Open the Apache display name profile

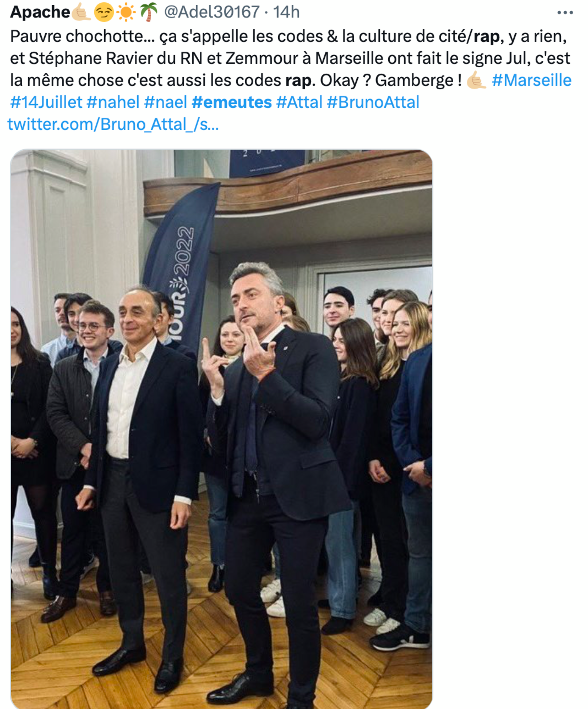pos(40,13)
